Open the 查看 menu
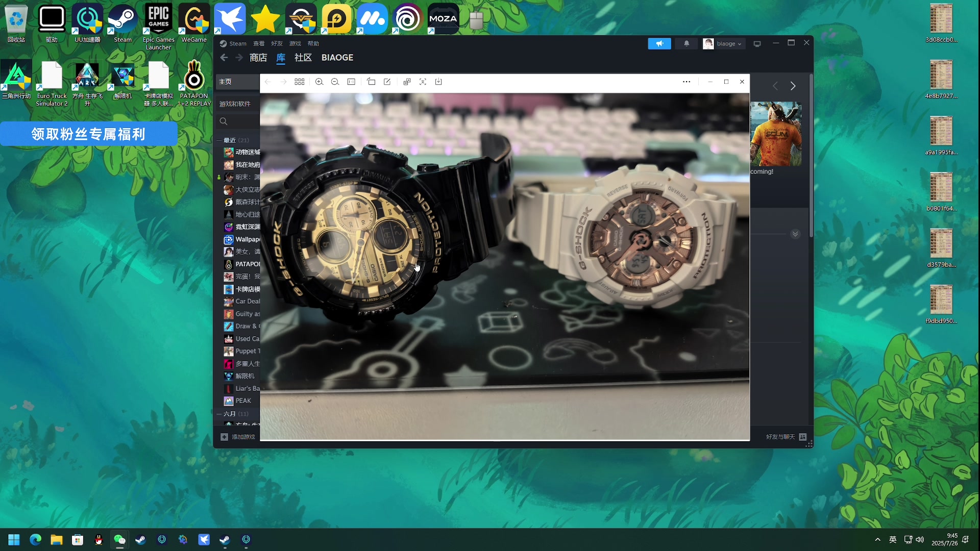The width and height of the screenshot is (980, 551). [259, 44]
